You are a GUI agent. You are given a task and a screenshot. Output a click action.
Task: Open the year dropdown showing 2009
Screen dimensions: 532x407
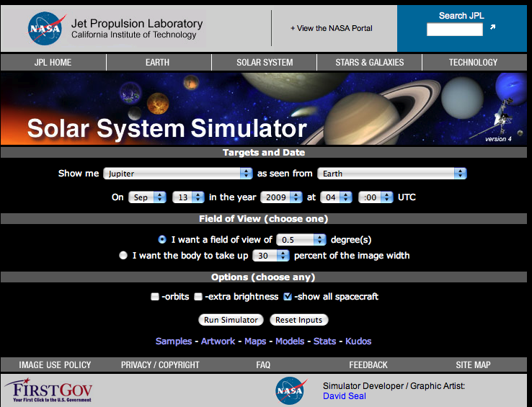pos(281,197)
